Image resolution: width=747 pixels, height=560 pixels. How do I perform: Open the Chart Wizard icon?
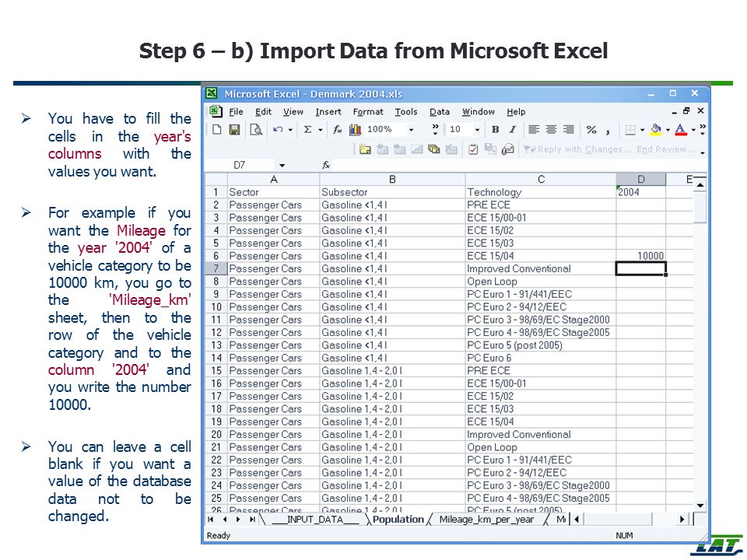pos(355,130)
